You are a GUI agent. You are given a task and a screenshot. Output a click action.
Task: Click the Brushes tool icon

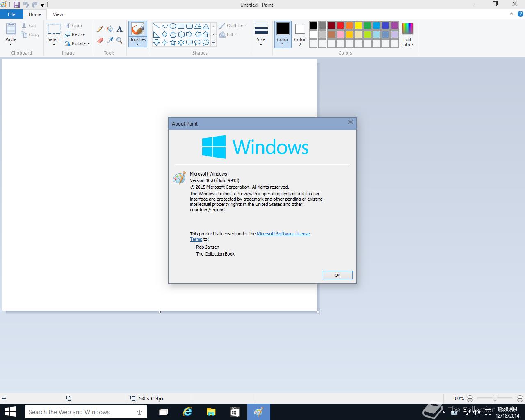(137, 29)
